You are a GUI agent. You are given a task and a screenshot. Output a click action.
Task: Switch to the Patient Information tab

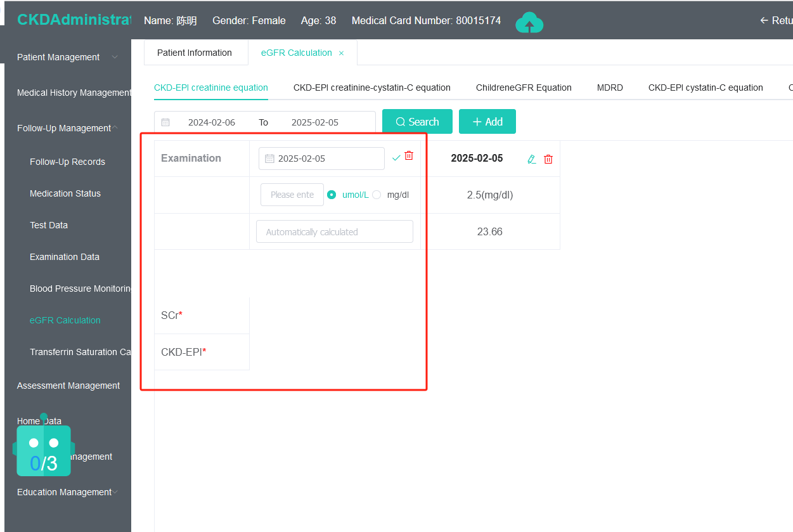[x=195, y=53]
